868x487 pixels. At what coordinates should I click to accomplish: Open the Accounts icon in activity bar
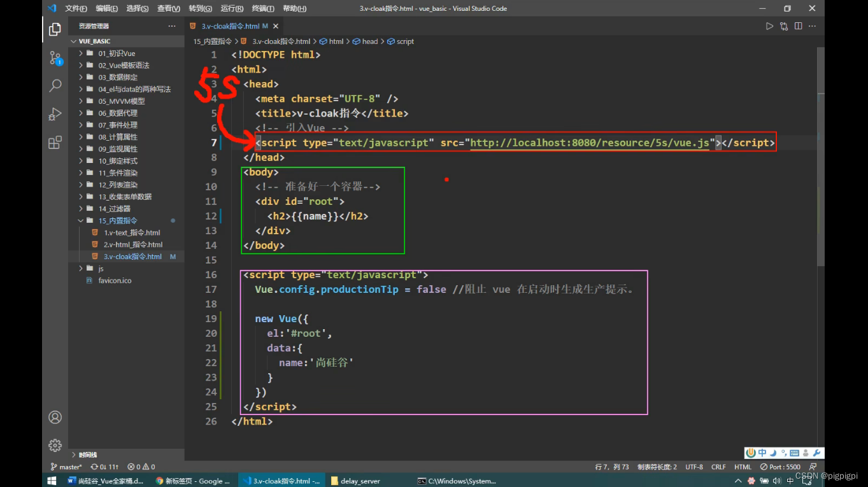[x=55, y=418]
